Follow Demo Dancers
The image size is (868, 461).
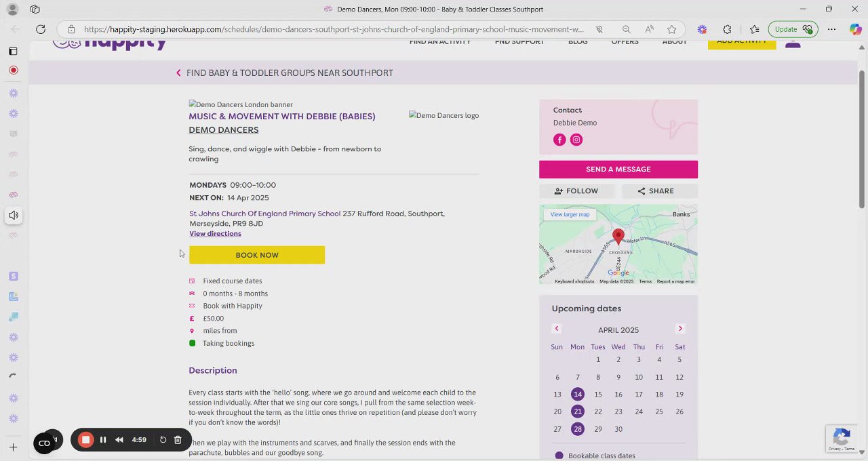point(576,191)
